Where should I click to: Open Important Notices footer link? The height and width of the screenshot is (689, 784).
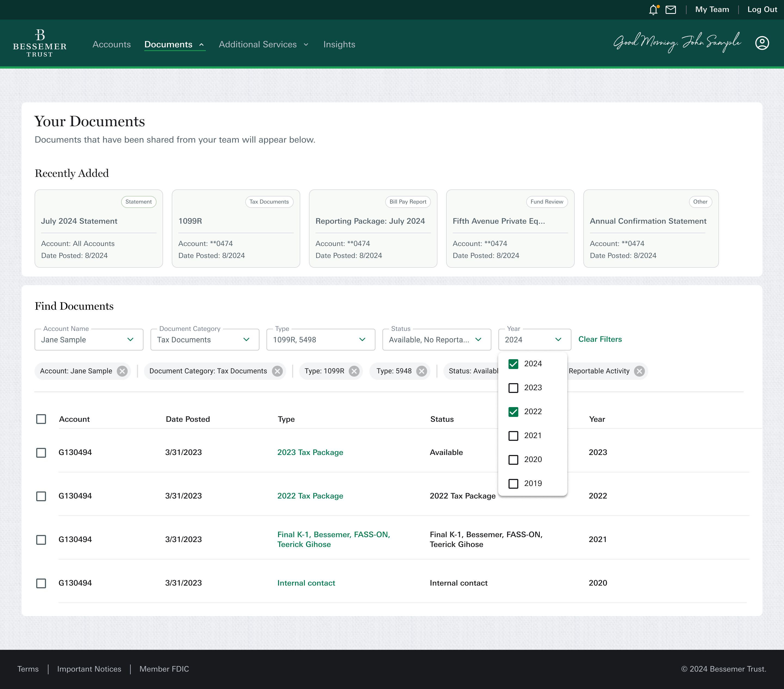point(89,669)
